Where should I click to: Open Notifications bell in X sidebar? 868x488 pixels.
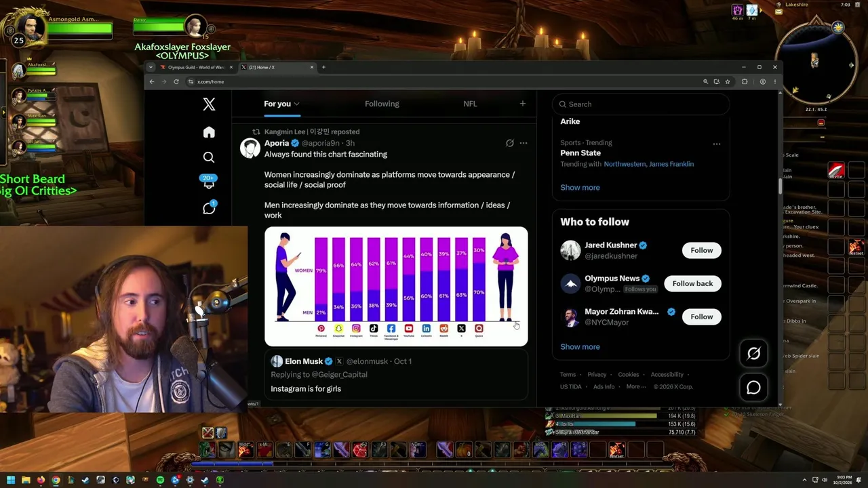point(209,182)
